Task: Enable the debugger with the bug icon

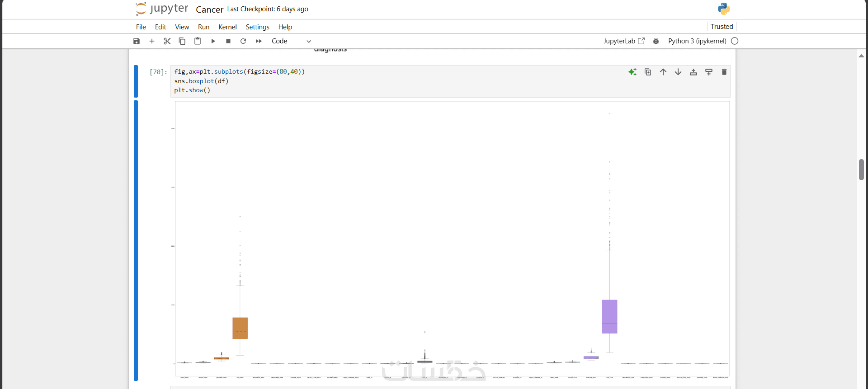Action: [656, 41]
